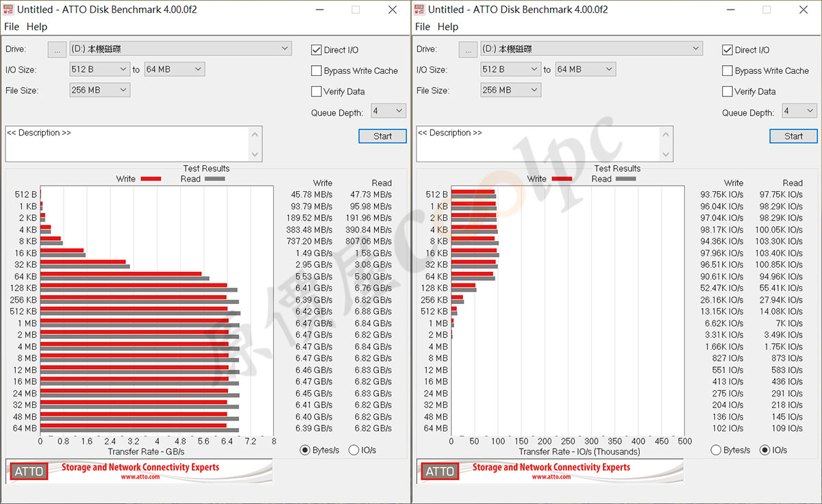Open Queue Depth dropdown in left window
This screenshot has height=504, width=822.
click(x=388, y=111)
